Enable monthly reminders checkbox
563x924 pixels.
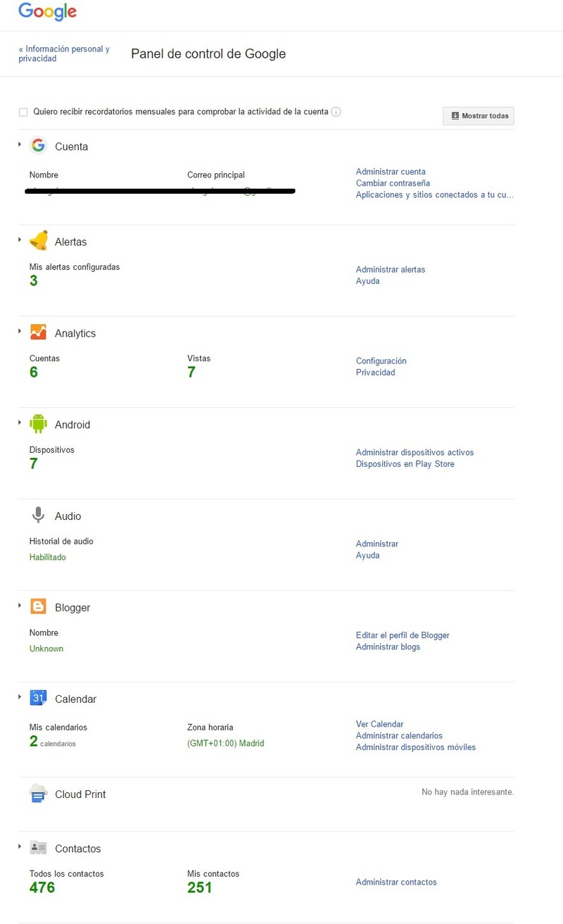coord(23,112)
